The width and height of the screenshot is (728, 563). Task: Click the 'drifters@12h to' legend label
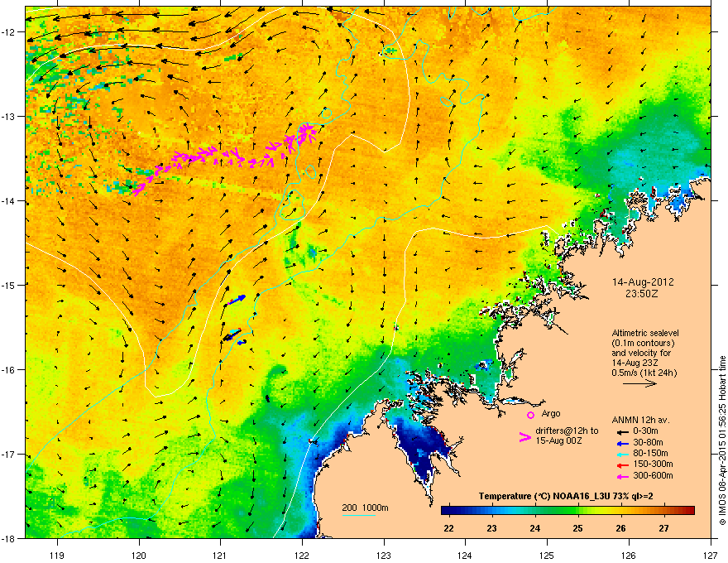click(x=567, y=431)
